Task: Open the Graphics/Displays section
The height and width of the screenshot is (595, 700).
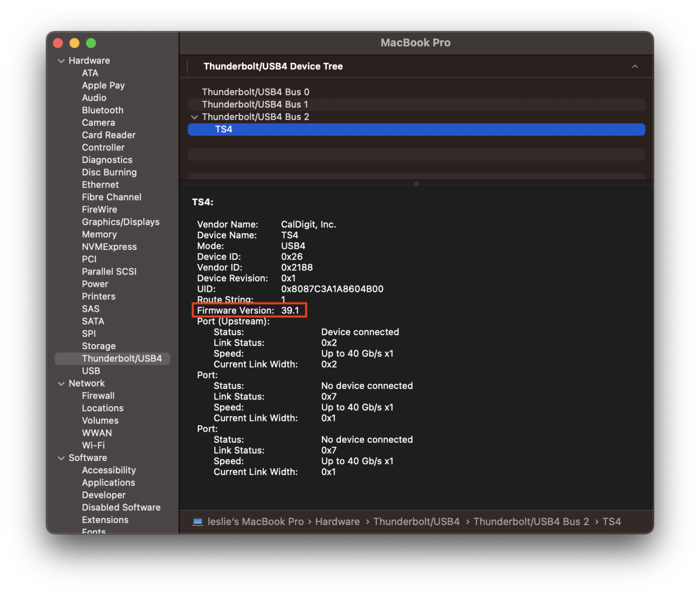Action: pos(120,222)
